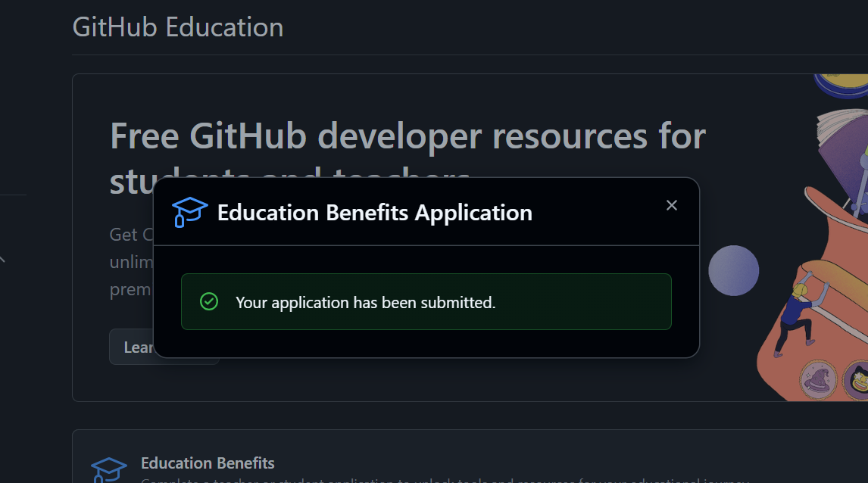Click the Free GitHub developer resources heading
Screen dimensions: 868x483
click(407, 136)
